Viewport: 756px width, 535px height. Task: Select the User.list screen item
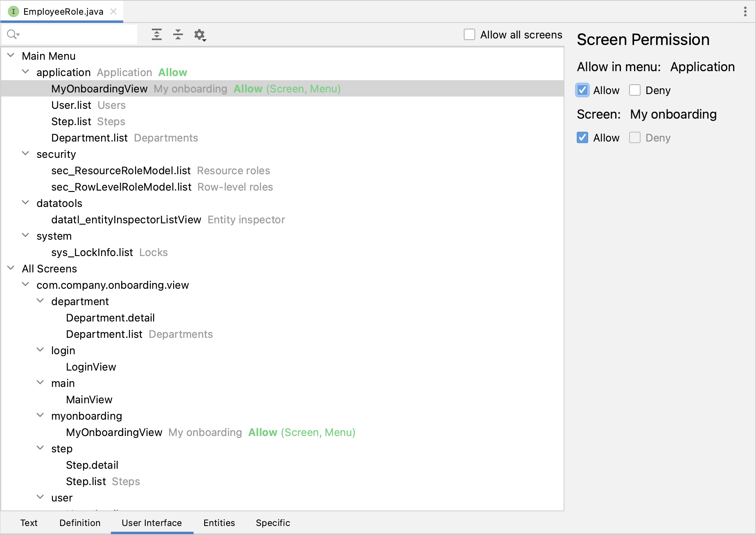71,105
